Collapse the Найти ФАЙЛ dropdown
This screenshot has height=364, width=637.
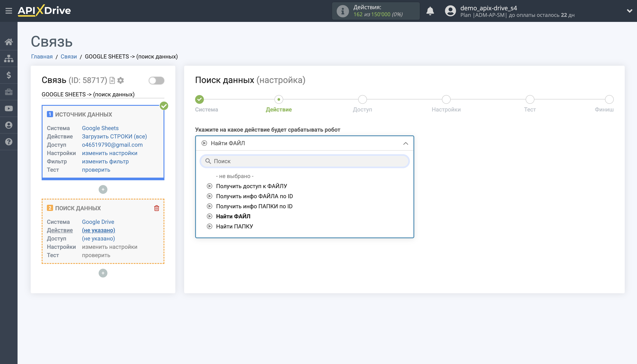[406, 143]
